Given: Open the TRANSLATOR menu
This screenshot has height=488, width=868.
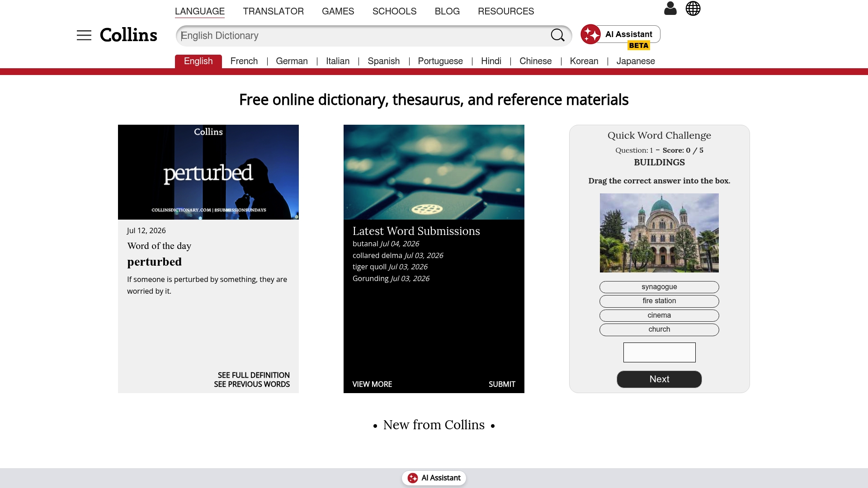Looking at the screenshot, I should (x=273, y=11).
